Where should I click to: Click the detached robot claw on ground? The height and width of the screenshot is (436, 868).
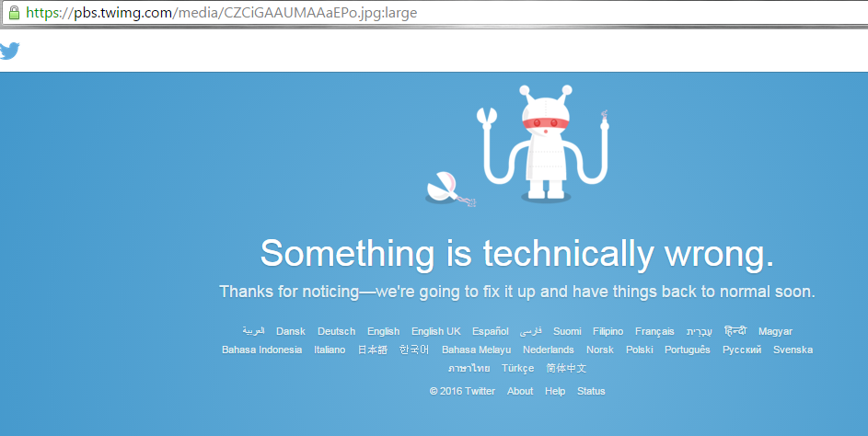[x=449, y=189]
